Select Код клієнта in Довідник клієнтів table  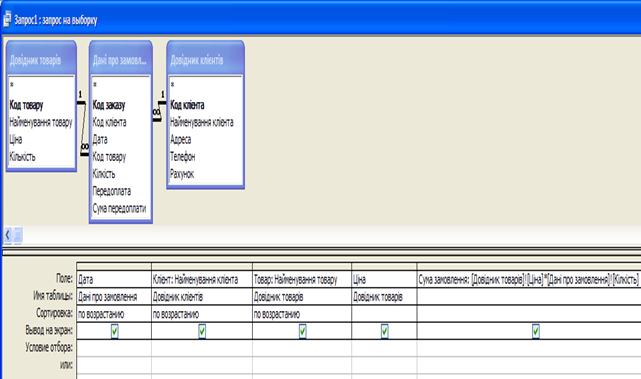tap(187, 105)
